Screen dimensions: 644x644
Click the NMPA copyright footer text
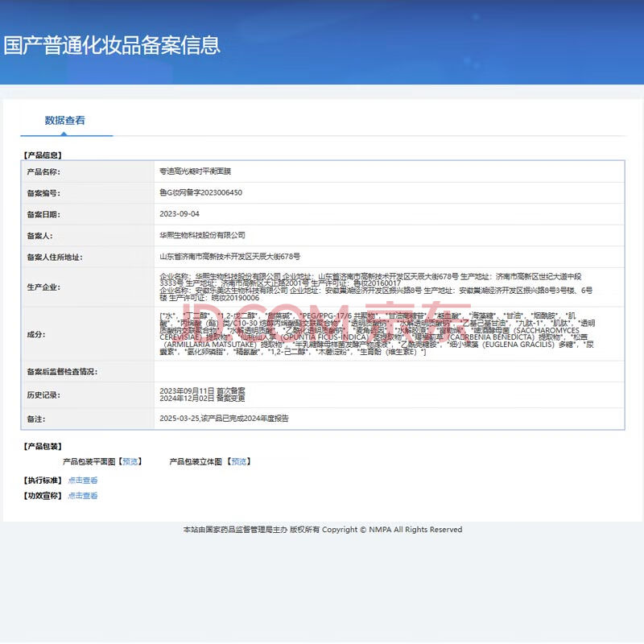point(322,530)
